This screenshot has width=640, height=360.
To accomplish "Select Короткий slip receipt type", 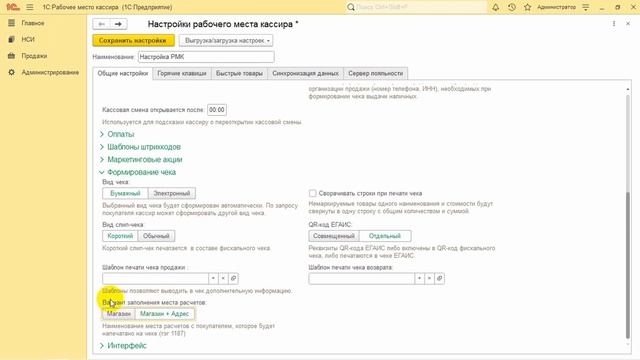I will click(x=120, y=236).
